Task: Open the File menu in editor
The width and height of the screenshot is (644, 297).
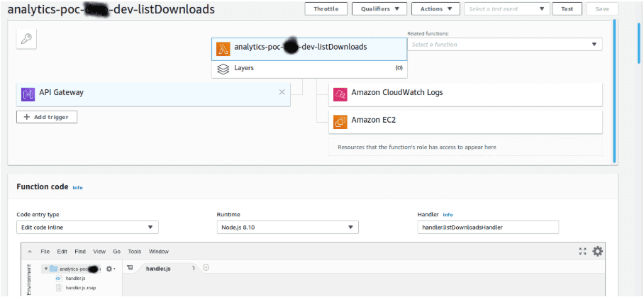Action: point(45,252)
